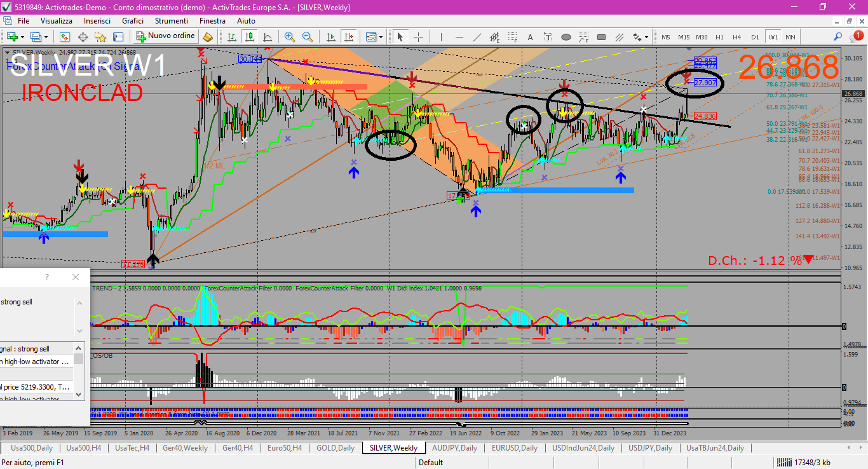
Task: Switch to the Usa500,Daily chart tab
Action: (x=31, y=448)
